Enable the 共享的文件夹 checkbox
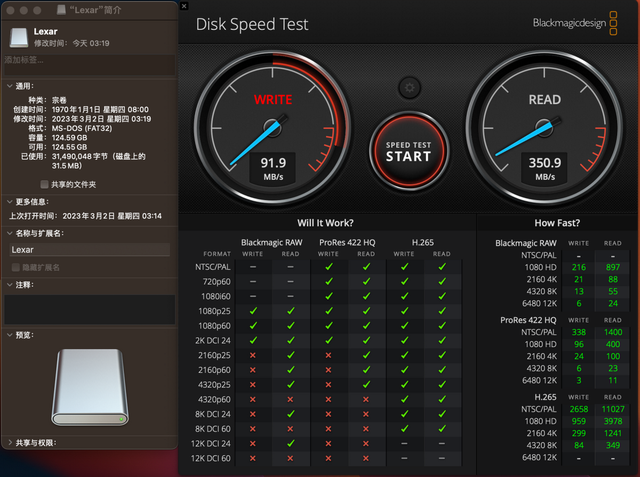 click(x=44, y=184)
